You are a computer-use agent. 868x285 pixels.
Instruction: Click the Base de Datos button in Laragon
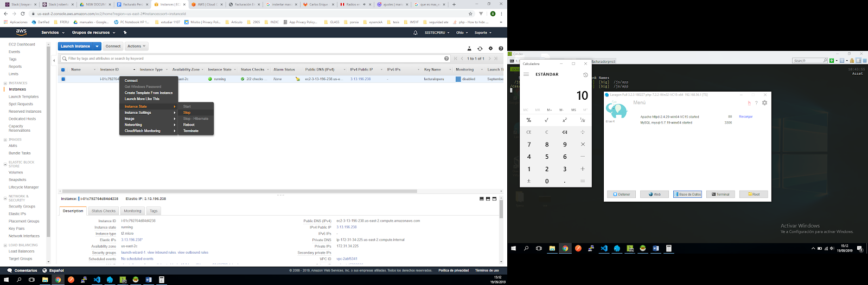(688, 194)
